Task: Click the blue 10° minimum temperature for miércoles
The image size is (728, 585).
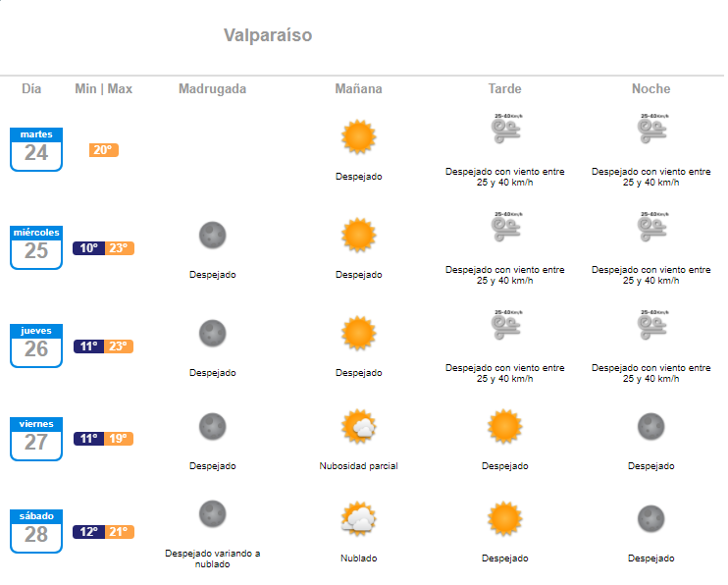Action: (88, 248)
